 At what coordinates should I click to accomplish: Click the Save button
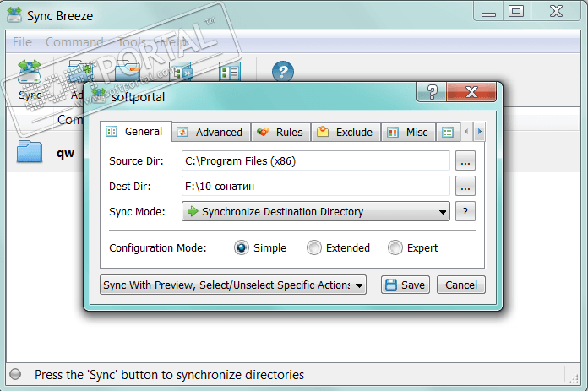pyautogui.click(x=406, y=285)
